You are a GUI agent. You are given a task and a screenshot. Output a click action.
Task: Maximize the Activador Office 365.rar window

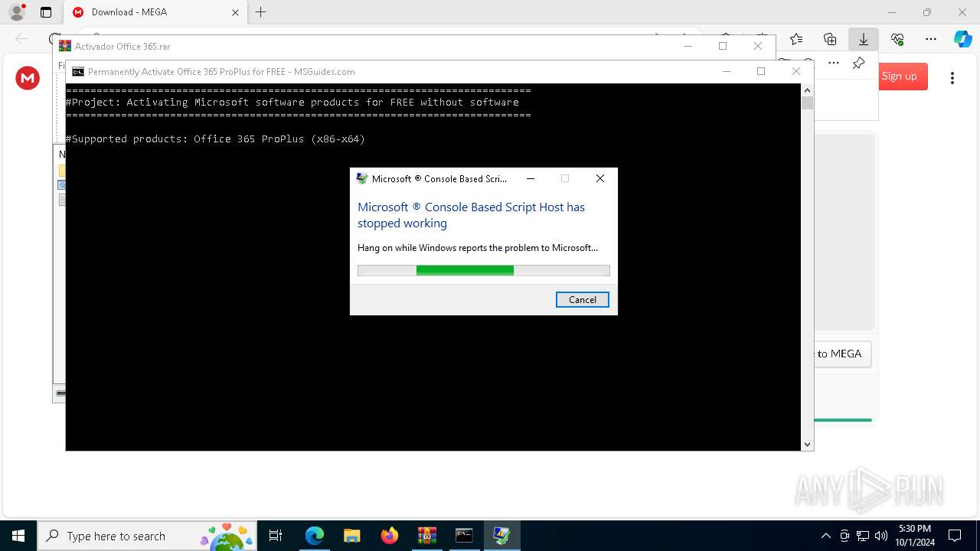(x=722, y=46)
